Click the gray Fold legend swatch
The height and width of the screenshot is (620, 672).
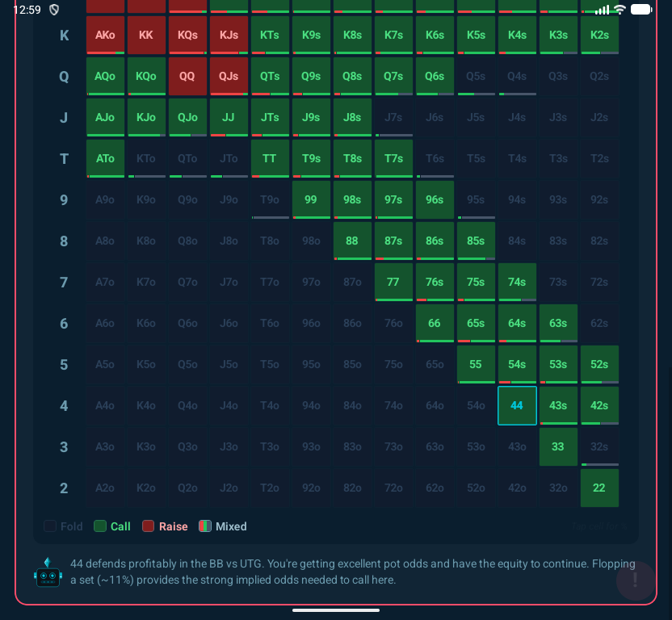tap(50, 526)
